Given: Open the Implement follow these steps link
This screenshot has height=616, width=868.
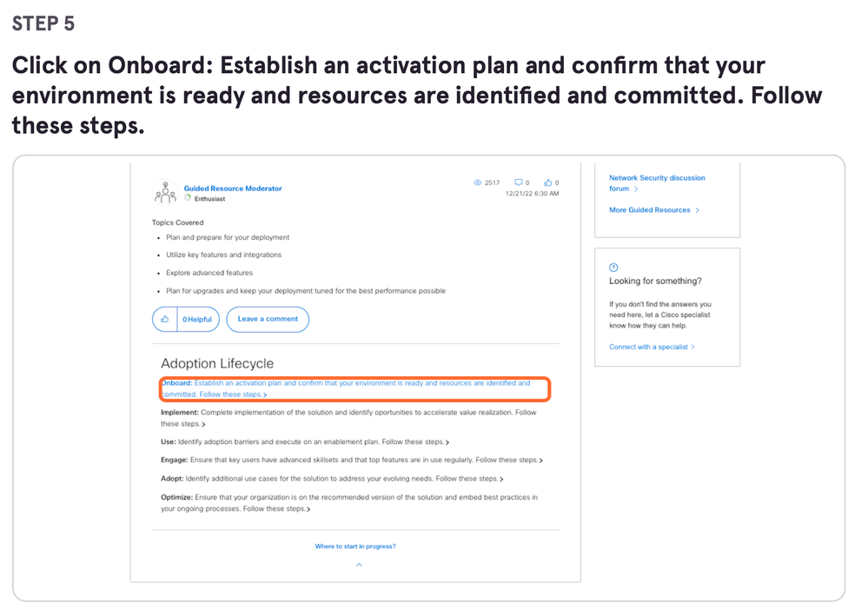Looking at the screenshot, I should point(348,418).
